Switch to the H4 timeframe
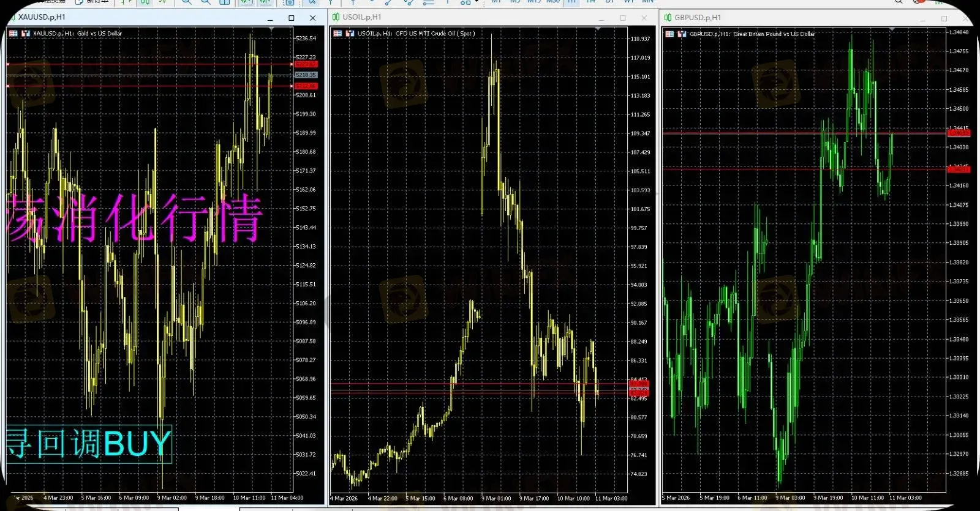 coord(590,2)
